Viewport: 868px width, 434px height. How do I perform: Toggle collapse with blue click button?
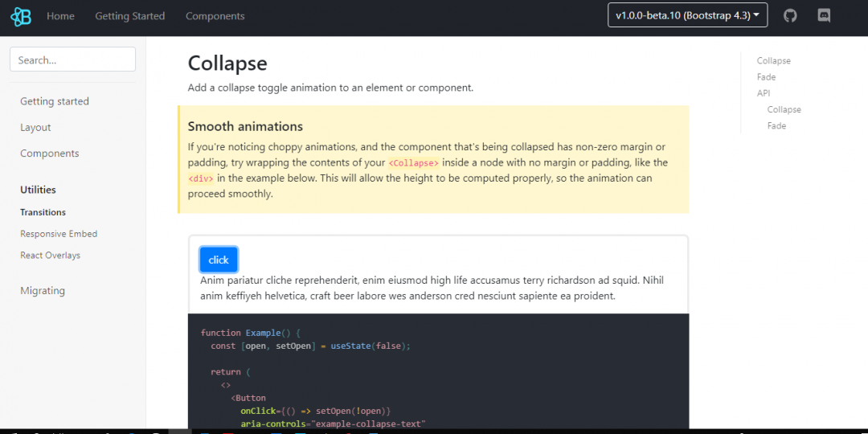point(219,260)
